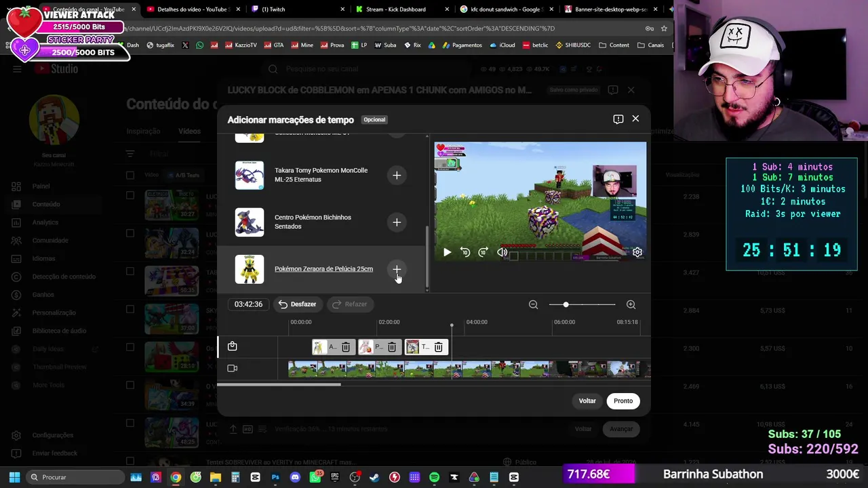
Task: Open the GTA bookmark
Action: [273, 45]
